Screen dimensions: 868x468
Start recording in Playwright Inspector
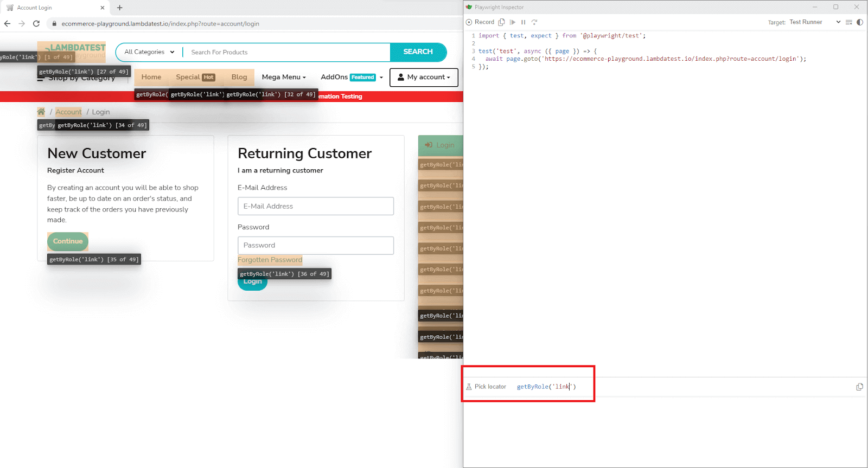[x=480, y=22]
